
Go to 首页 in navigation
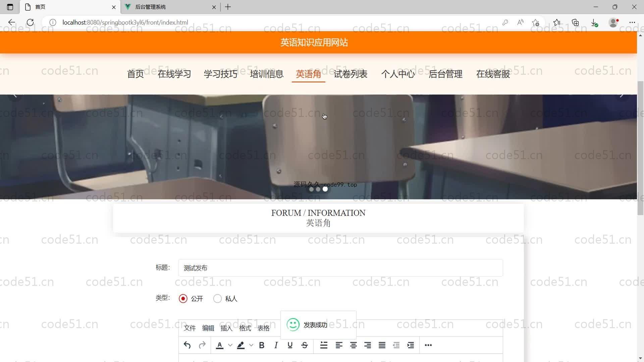pos(136,74)
